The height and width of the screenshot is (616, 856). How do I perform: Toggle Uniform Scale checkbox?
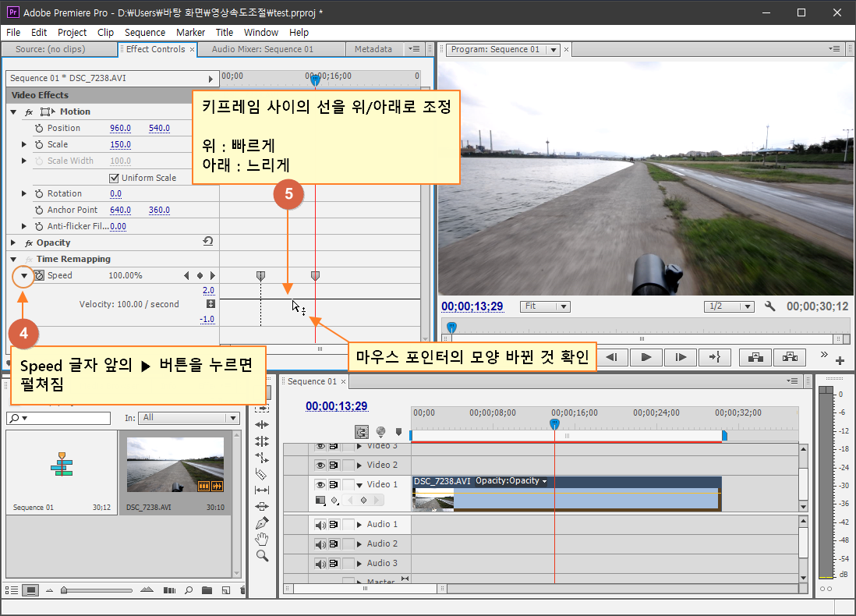coord(114,178)
